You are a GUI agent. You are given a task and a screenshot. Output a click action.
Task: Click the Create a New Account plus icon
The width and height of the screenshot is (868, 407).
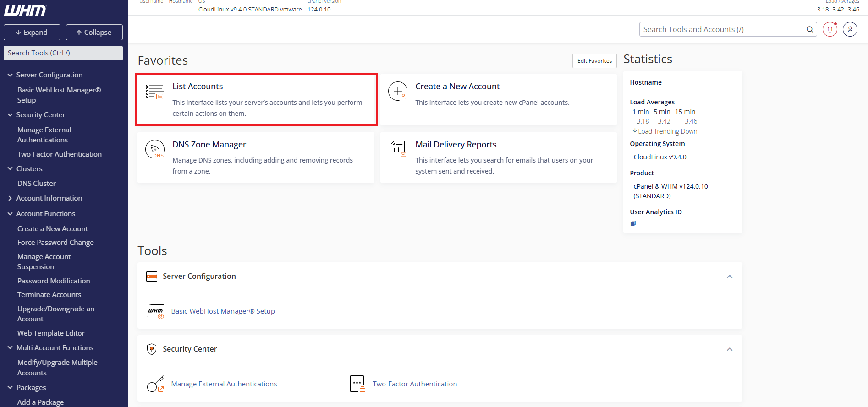pyautogui.click(x=397, y=91)
